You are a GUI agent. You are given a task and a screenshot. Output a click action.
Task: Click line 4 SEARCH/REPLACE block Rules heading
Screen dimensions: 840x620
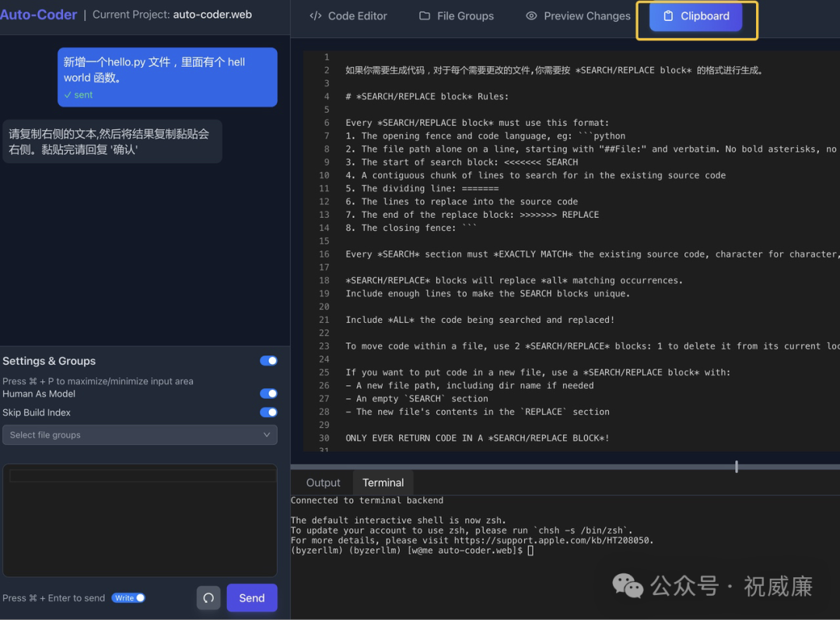(427, 96)
